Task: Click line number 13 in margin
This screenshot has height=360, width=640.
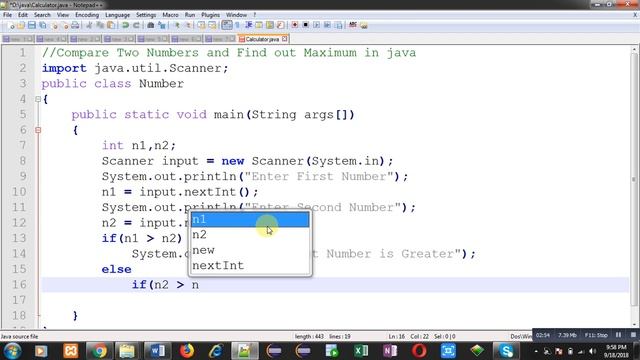Action: tap(19, 238)
